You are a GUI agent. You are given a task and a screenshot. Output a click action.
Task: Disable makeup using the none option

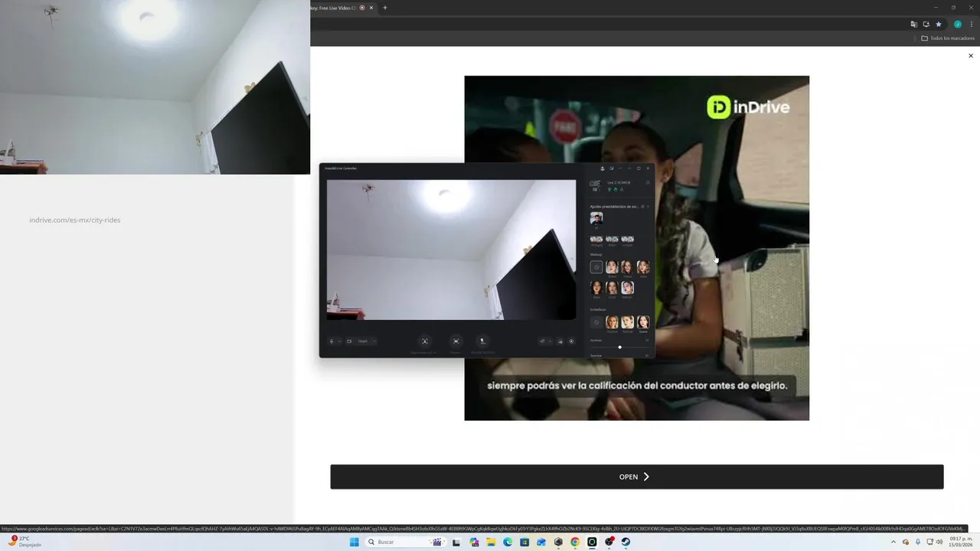point(596,267)
